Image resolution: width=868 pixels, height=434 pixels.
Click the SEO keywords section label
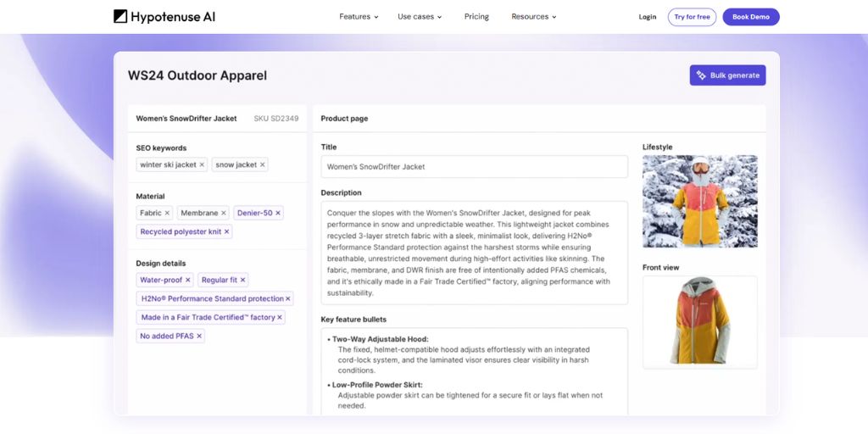click(x=161, y=148)
